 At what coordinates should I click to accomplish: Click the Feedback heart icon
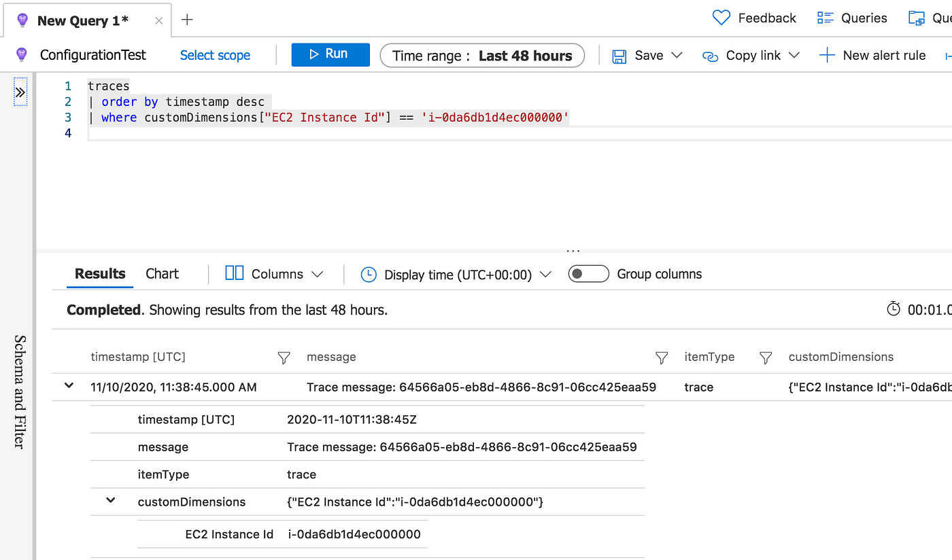click(721, 18)
